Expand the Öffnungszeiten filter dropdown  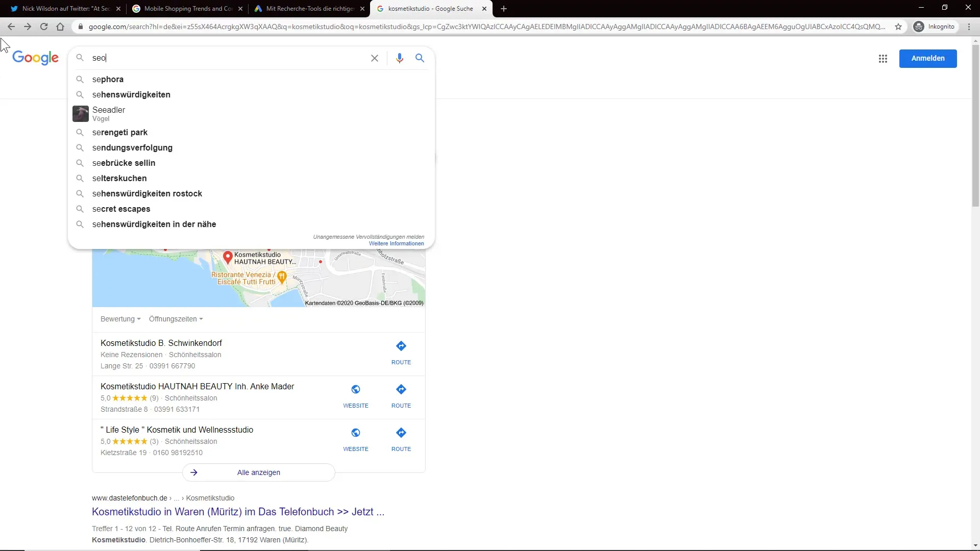pos(176,319)
